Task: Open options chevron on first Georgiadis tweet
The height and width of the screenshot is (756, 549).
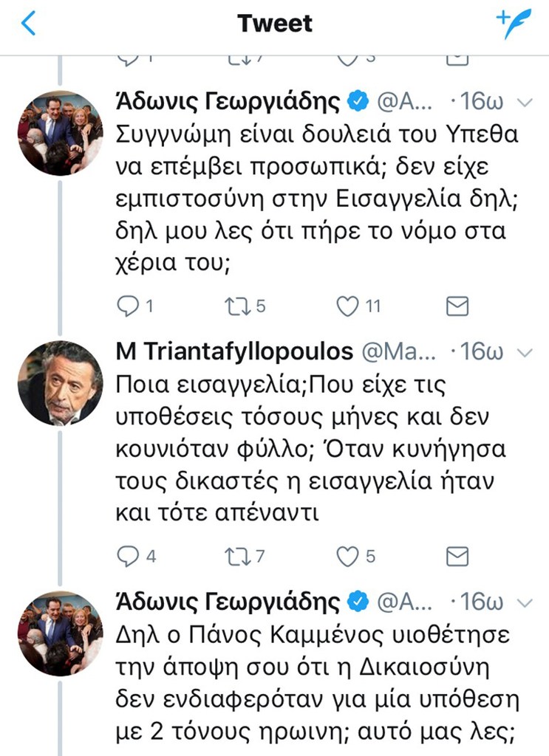Action: [x=524, y=102]
